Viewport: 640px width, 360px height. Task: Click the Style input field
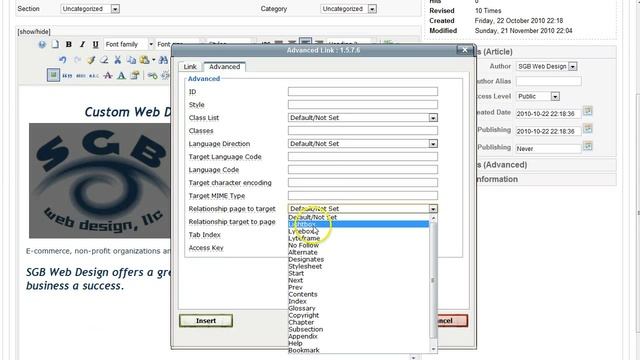(x=362, y=104)
